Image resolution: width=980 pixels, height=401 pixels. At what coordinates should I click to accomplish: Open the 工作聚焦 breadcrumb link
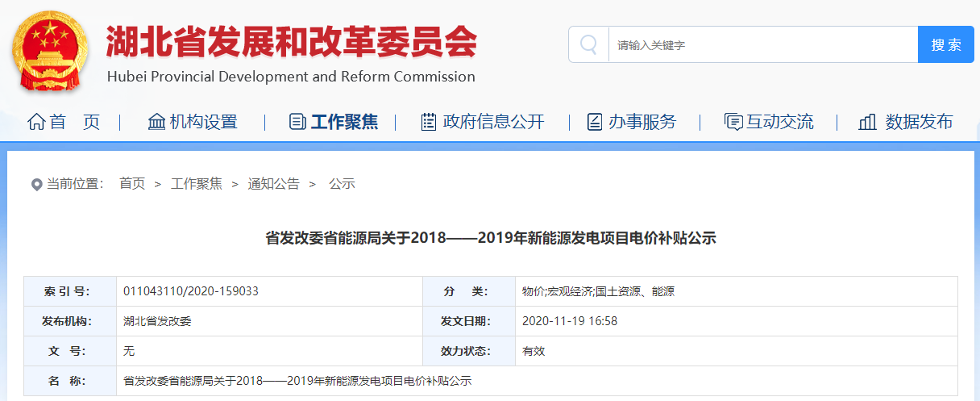pyautogui.click(x=197, y=184)
